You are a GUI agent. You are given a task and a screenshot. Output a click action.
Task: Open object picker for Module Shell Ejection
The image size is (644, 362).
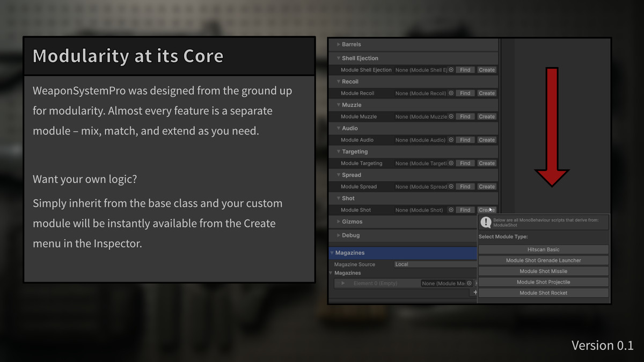(451, 70)
